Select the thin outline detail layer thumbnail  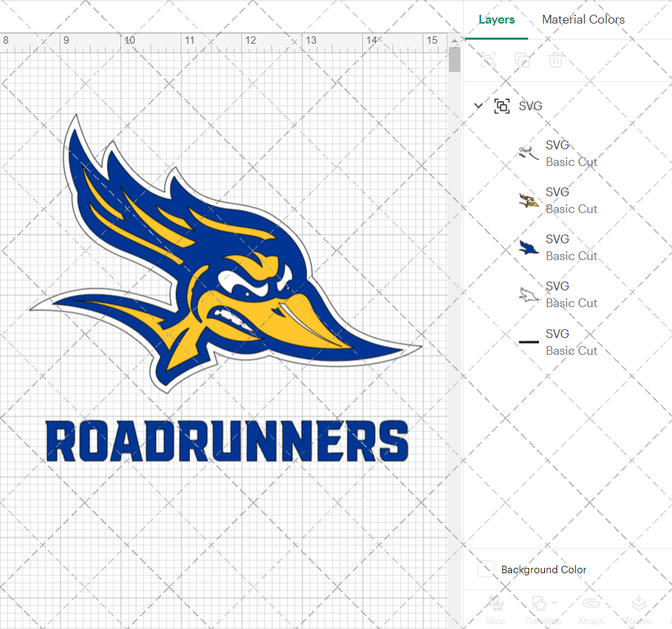(x=528, y=153)
